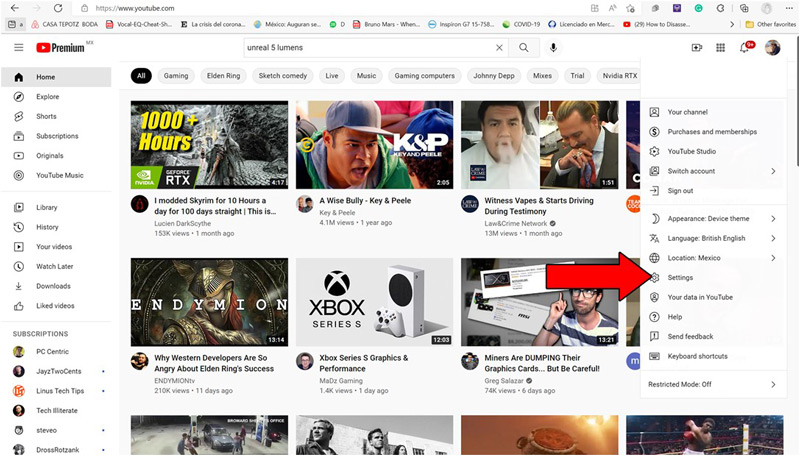800x456 pixels.
Task: Click the Your videos icon
Action: (x=19, y=246)
